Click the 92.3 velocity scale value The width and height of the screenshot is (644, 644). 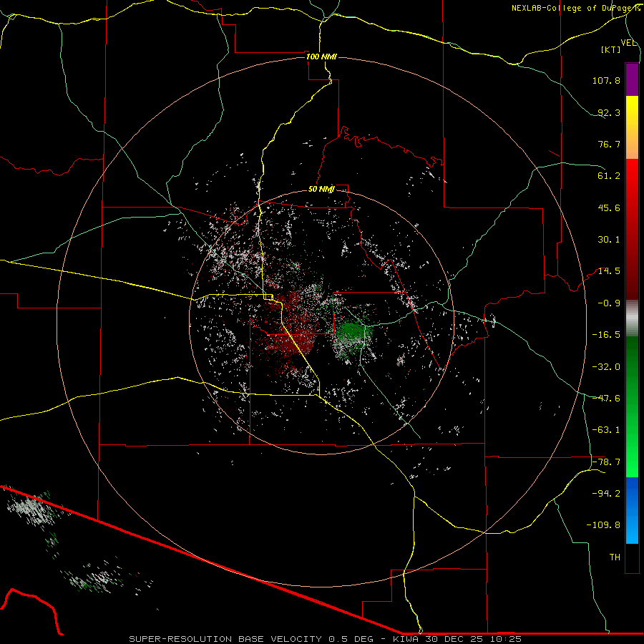pos(609,112)
